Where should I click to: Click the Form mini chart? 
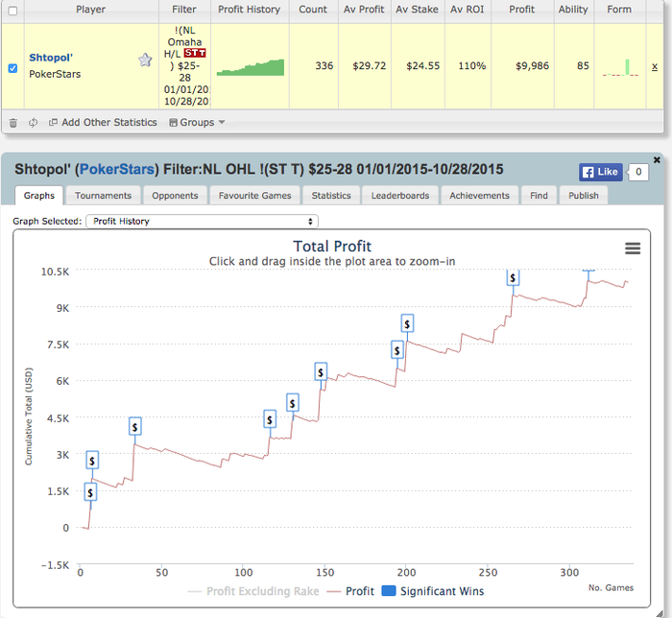620,67
